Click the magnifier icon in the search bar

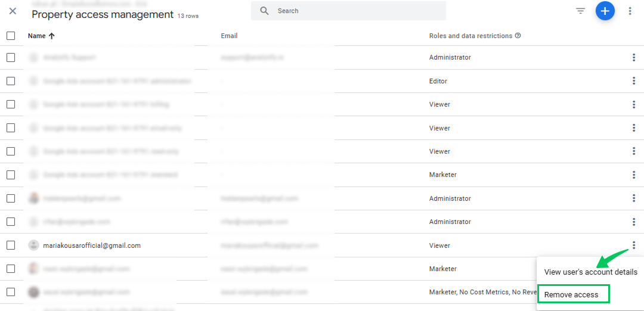[x=265, y=11]
